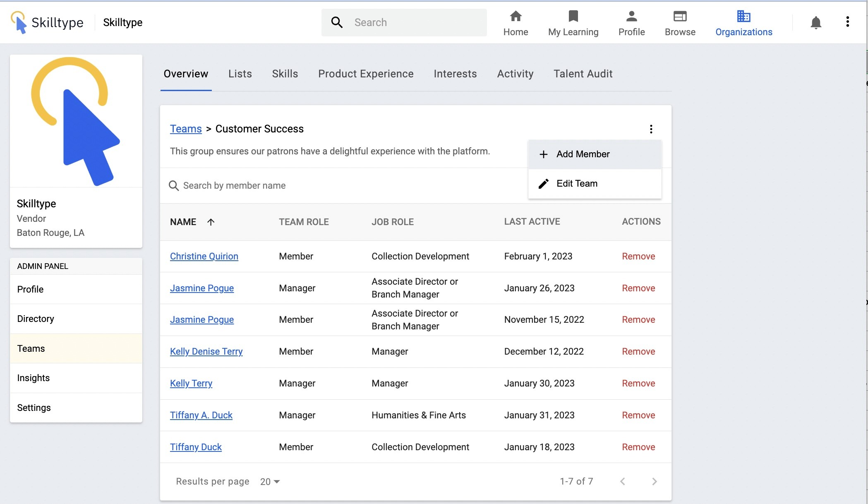
Task: Toggle NAME column sort arrow
Action: tap(211, 222)
